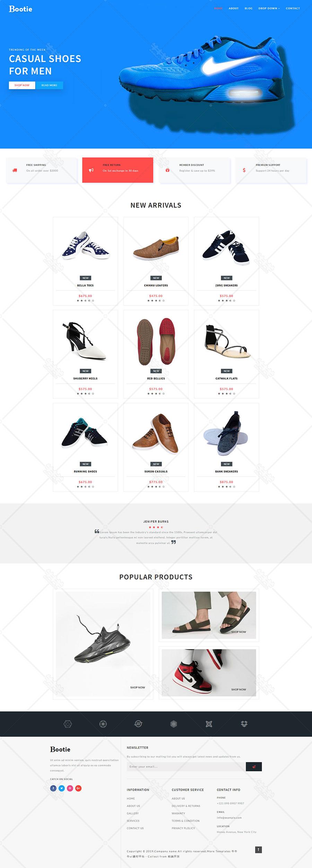Click the member discount gift icon

pyautogui.click(x=167, y=170)
